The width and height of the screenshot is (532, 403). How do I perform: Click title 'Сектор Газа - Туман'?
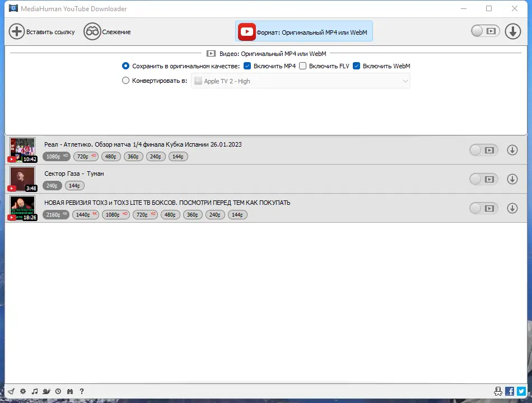74,174
